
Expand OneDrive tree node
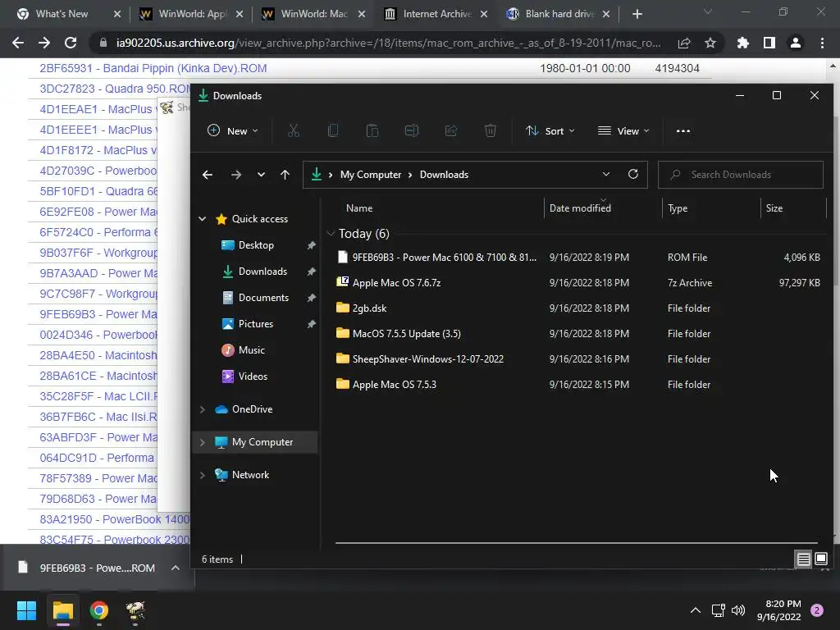(203, 409)
